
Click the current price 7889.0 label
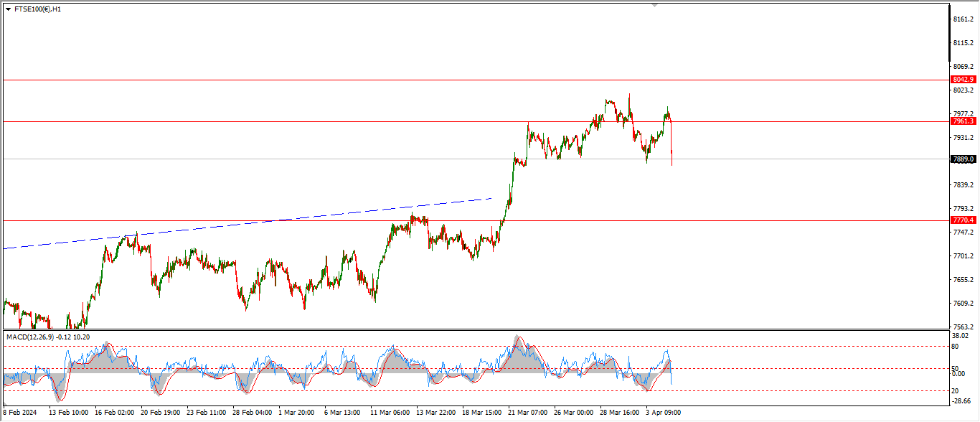963,159
